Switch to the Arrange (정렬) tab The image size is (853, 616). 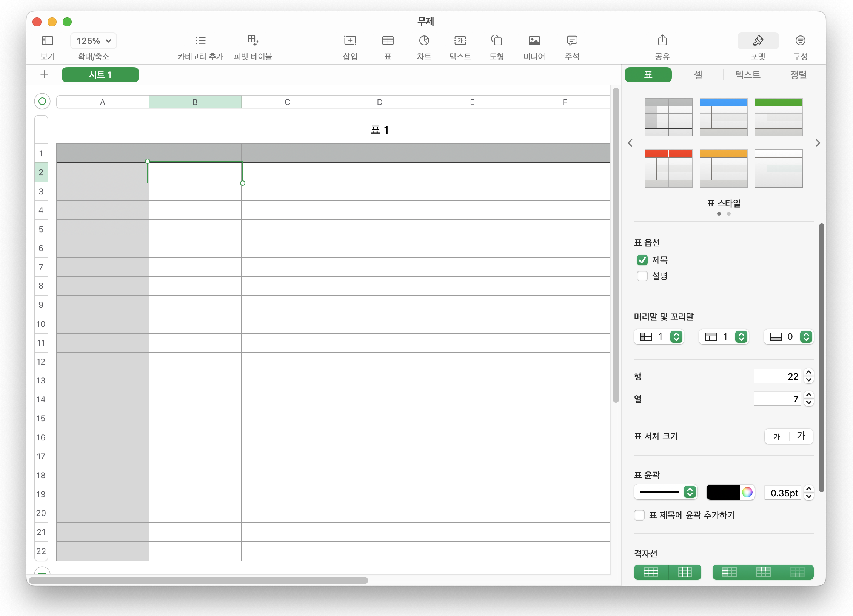click(798, 75)
